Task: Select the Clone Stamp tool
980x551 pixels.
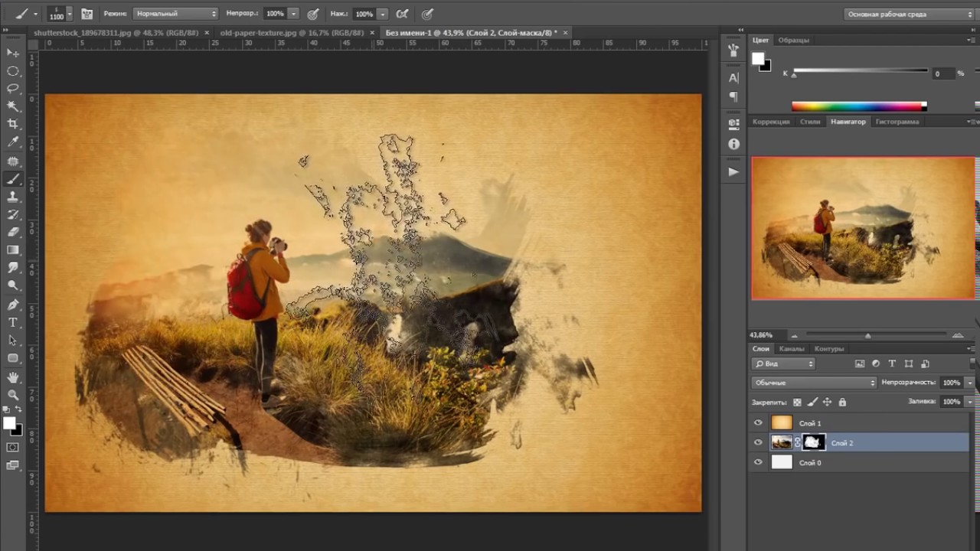Action: [13, 197]
